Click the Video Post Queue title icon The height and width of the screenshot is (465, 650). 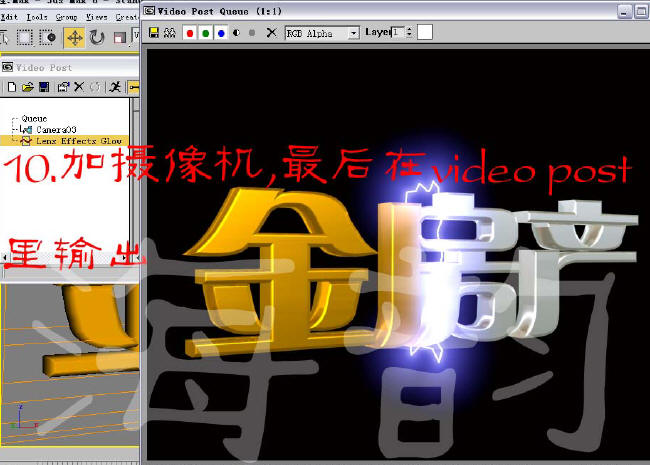coord(149,11)
